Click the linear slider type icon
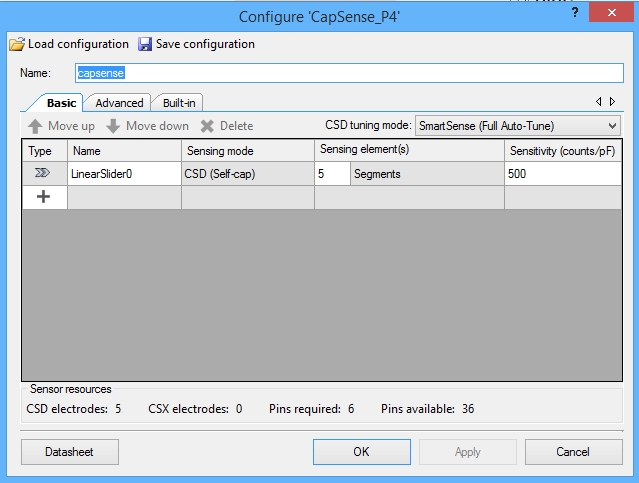 pos(42,173)
